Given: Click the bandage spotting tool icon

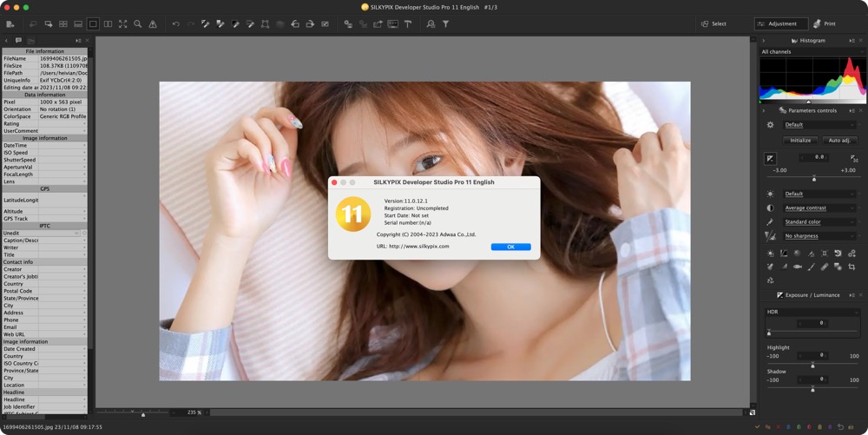Looking at the screenshot, I should pos(825,267).
